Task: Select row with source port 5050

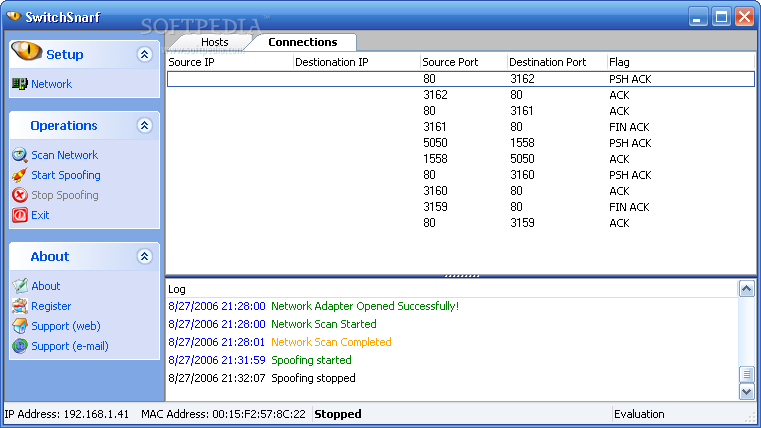Action: [461, 143]
